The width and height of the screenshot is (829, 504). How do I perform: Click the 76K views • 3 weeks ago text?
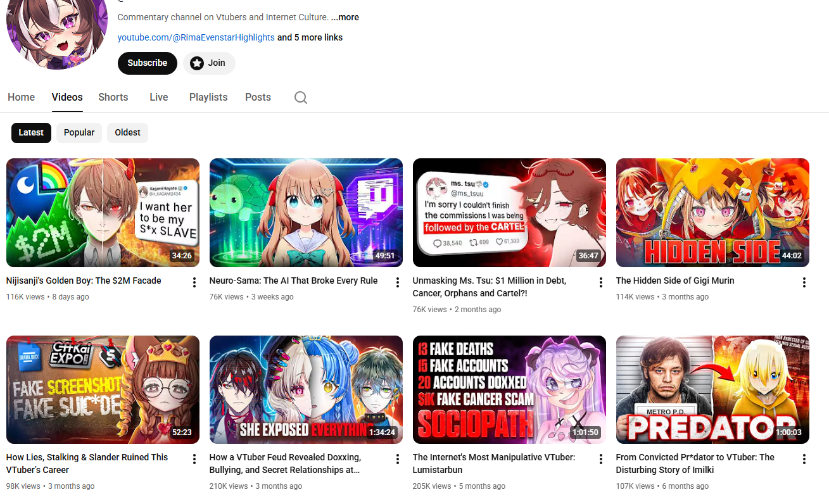[251, 297]
